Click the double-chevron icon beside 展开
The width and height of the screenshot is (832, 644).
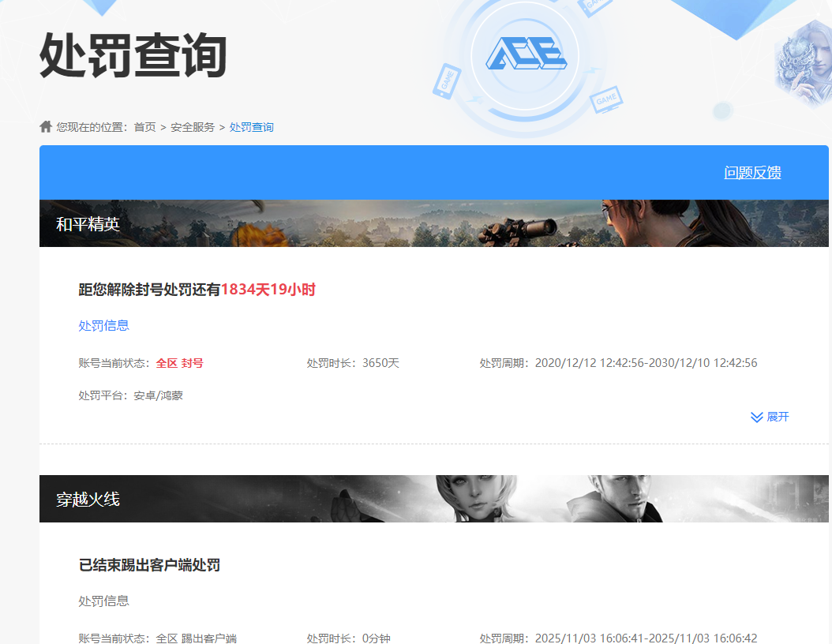point(755,417)
